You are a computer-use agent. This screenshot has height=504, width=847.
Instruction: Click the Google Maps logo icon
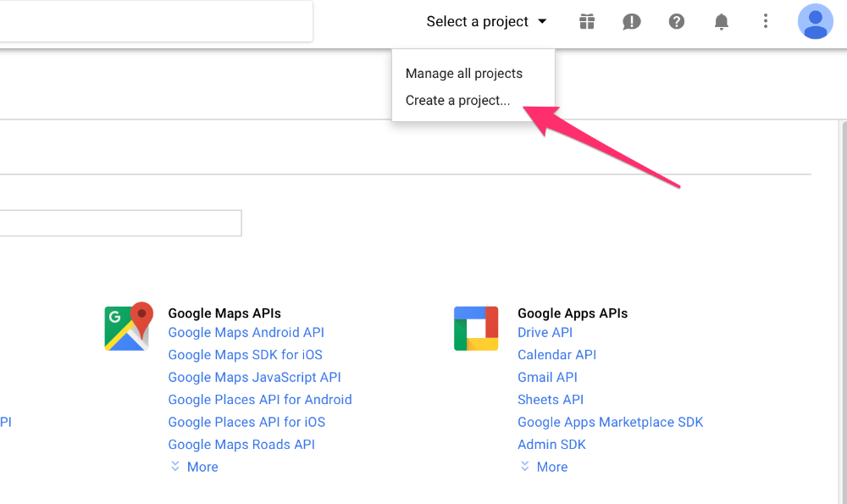click(x=129, y=326)
